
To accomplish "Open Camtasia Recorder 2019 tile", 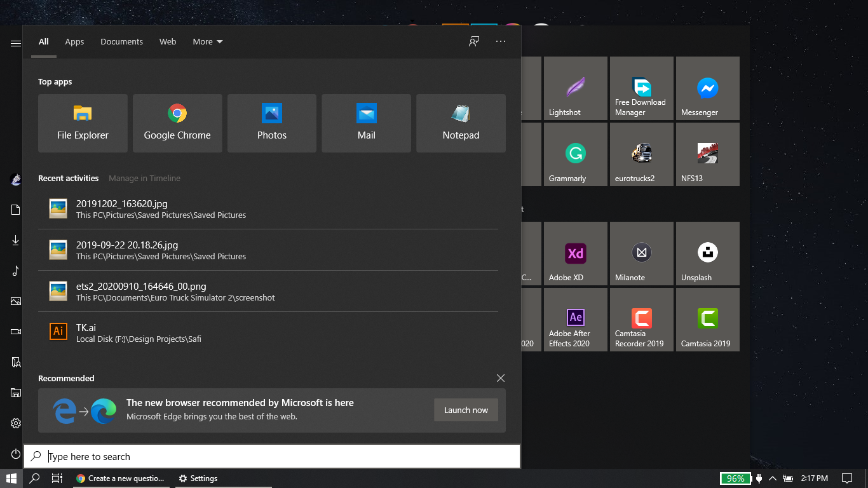I will (642, 320).
